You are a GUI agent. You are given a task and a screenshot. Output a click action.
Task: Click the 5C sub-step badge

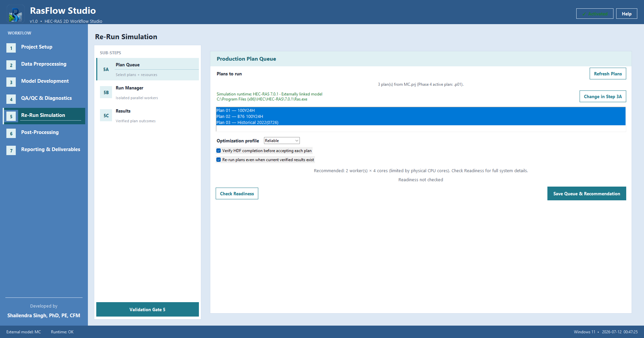(106, 116)
